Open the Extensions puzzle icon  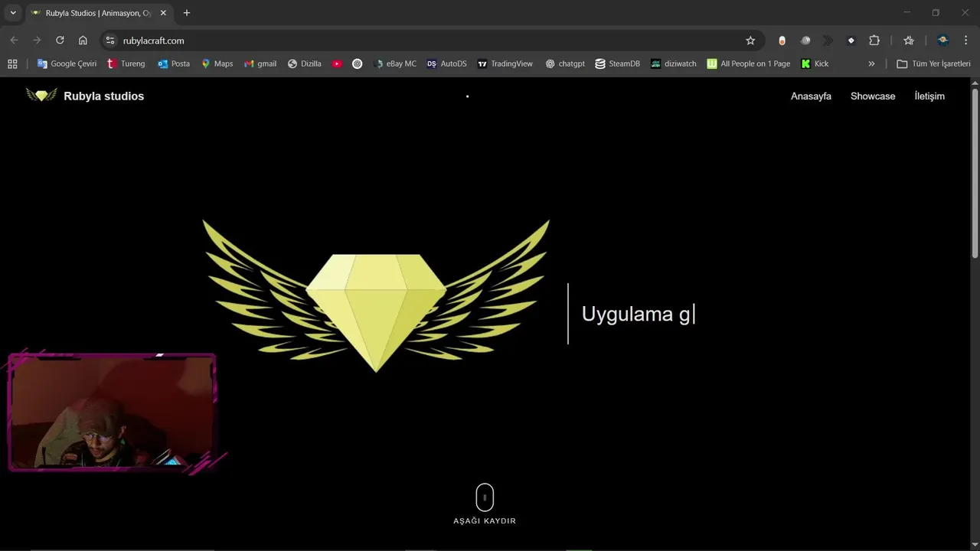pos(874,41)
